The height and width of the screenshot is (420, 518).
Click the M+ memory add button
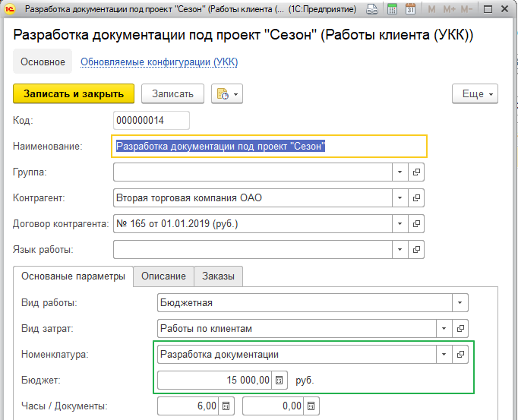point(449,9)
